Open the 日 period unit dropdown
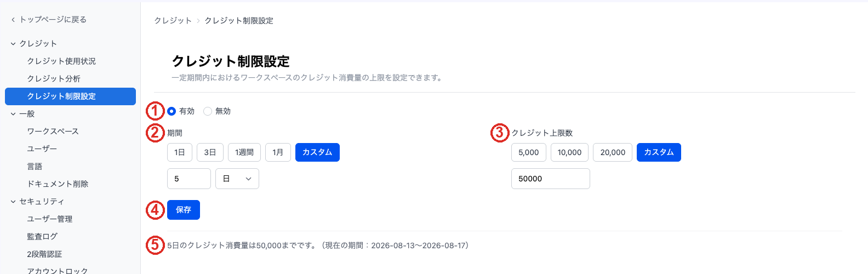The height and width of the screenshot is (274, 868). click(237, 179)
